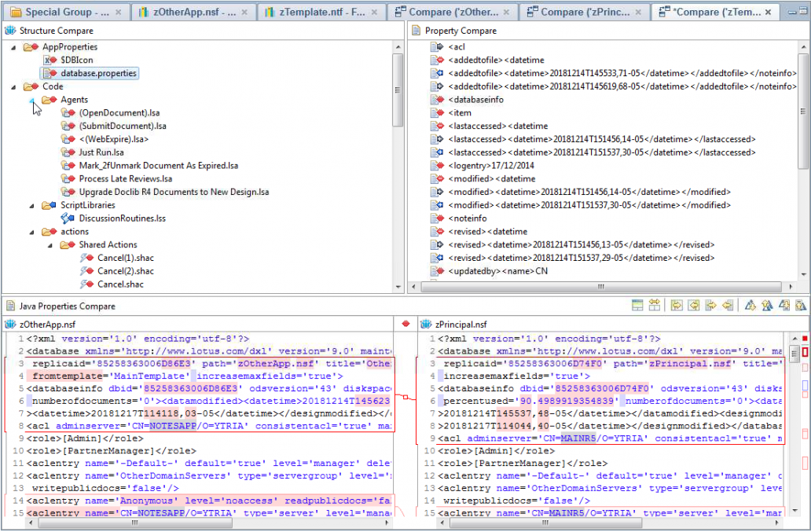This screenshot has width=811, height=532.
Task: Copy current change from right to left
Action: coord(727,305)
